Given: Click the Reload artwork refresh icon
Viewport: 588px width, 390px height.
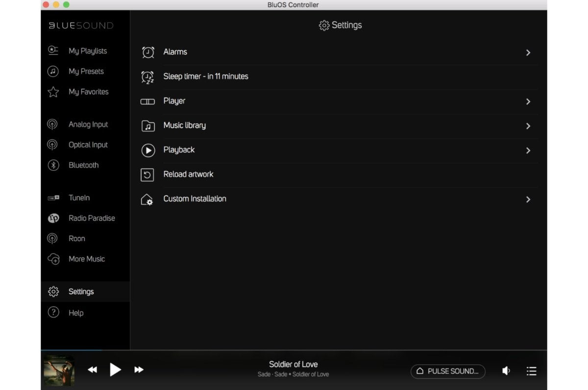Looking at the screenshot, I should click(147, 175).
